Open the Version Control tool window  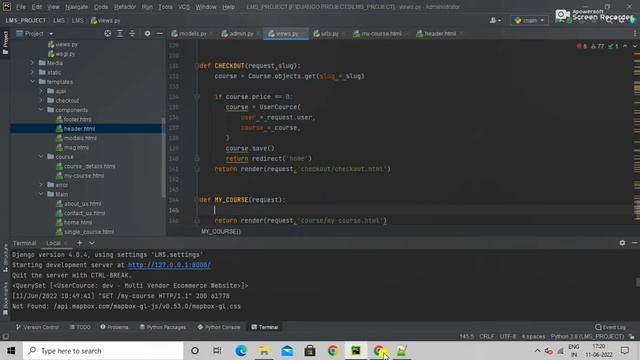pos(37,327)
